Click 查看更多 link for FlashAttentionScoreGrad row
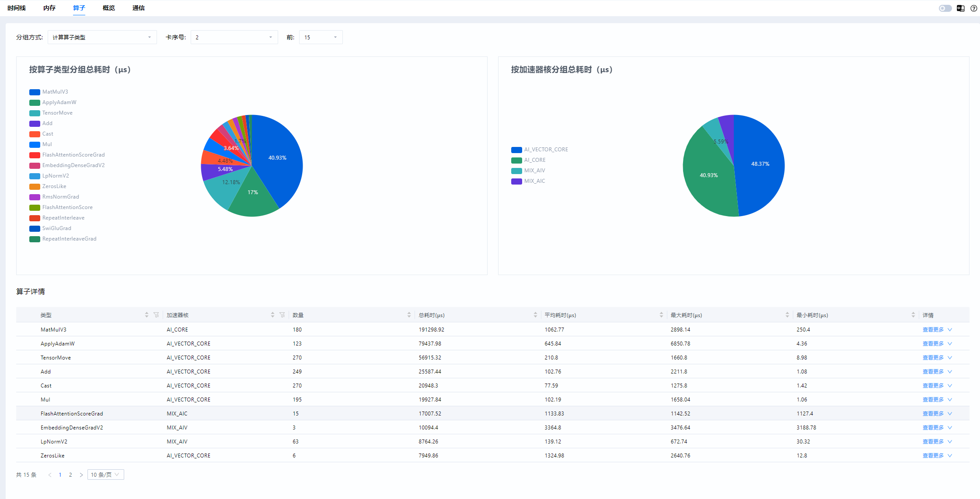This screenshot has height=499, width=980. point(933,414)
